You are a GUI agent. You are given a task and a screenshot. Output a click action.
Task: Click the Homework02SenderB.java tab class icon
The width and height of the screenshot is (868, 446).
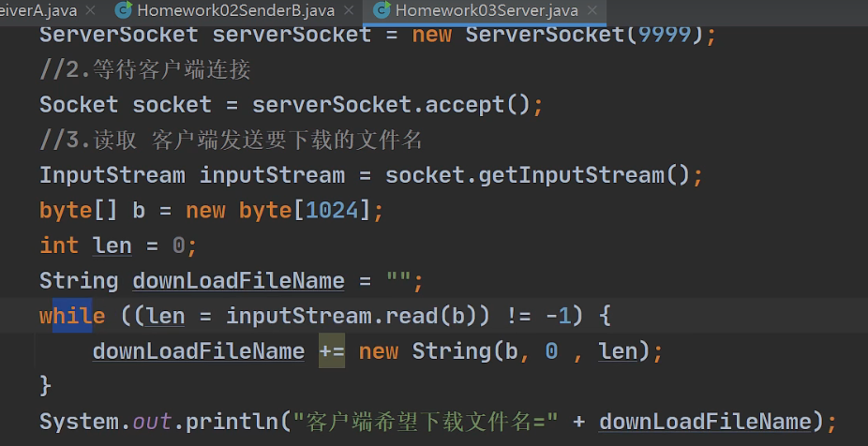tap(124, 10)
